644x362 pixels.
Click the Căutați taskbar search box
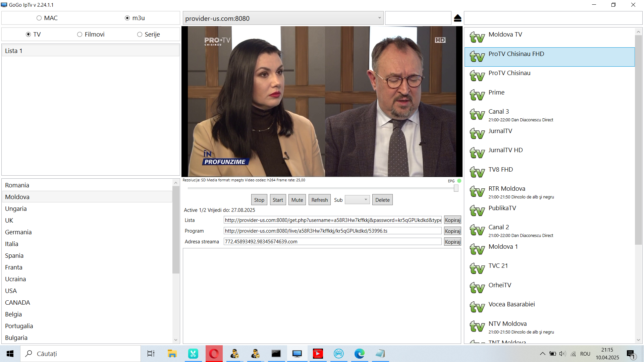click(x=80, y=354)
